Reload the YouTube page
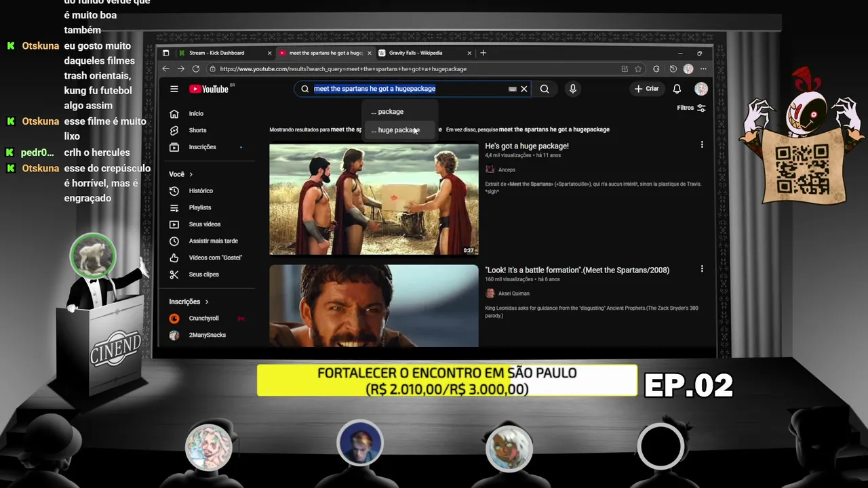This screenshot has width=868, height=488. [x=196, y=68]
